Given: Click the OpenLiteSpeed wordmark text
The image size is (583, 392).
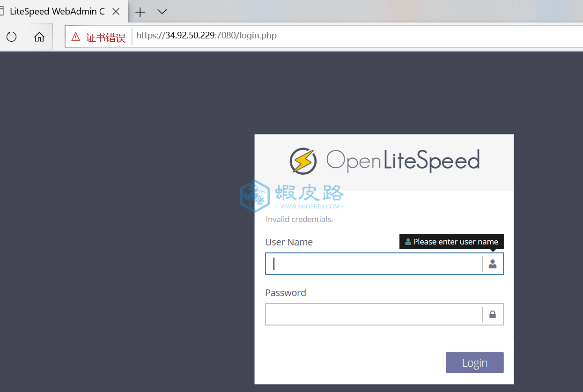Looking at the screenshot, I should click(x=403, y=161).
